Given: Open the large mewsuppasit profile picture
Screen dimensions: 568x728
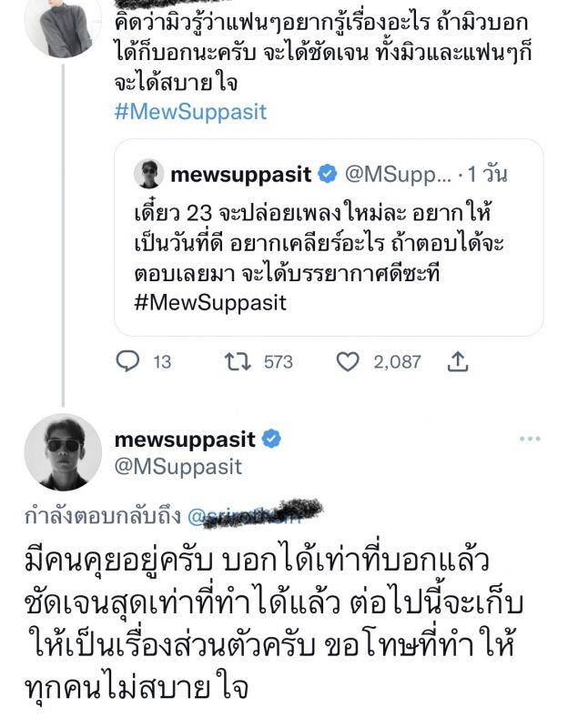Looking at the screenshot, I should coord(61,452).
